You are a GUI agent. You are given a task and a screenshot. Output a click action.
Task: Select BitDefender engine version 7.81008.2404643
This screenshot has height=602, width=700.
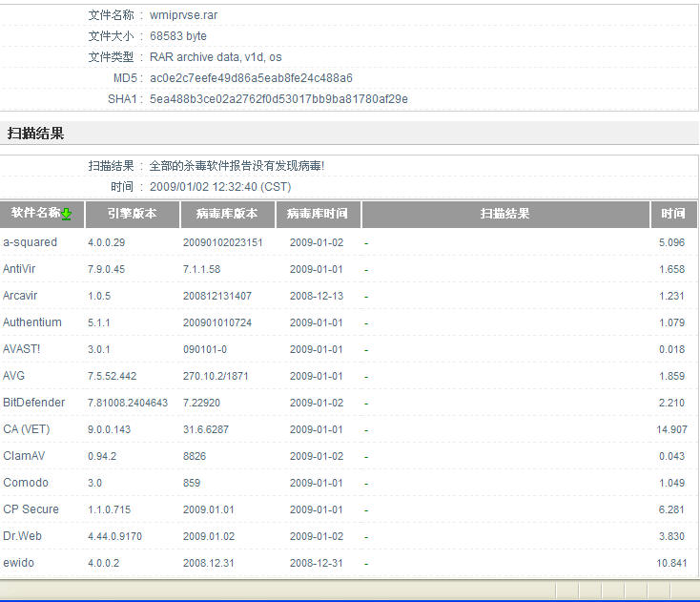click(x=128, y=403)
